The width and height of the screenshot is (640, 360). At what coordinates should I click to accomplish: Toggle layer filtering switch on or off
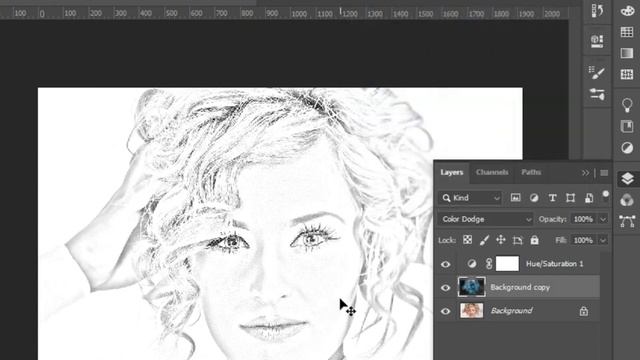tap(606, 196)
